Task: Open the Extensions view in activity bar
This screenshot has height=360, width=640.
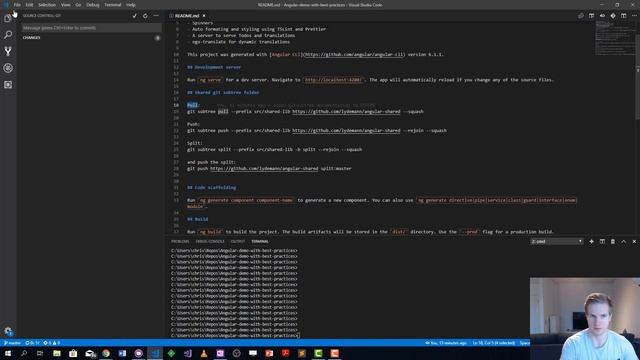Action: 8,84
